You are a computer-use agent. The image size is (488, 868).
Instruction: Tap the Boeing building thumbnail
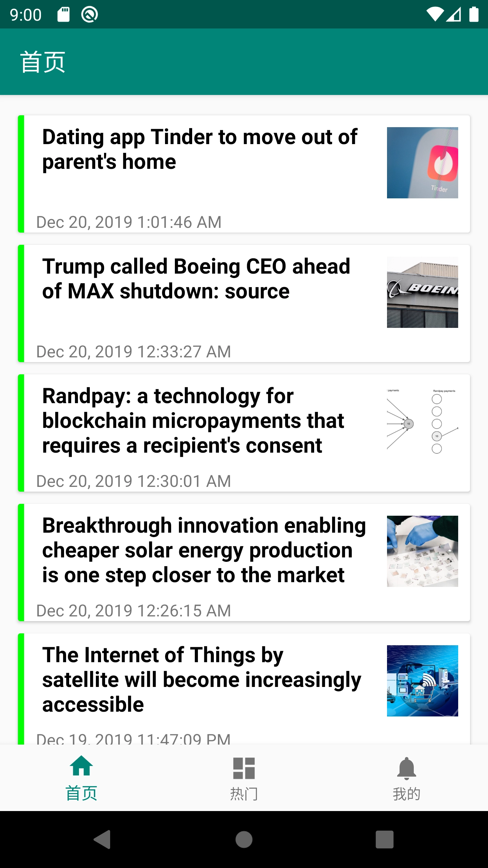422,292
